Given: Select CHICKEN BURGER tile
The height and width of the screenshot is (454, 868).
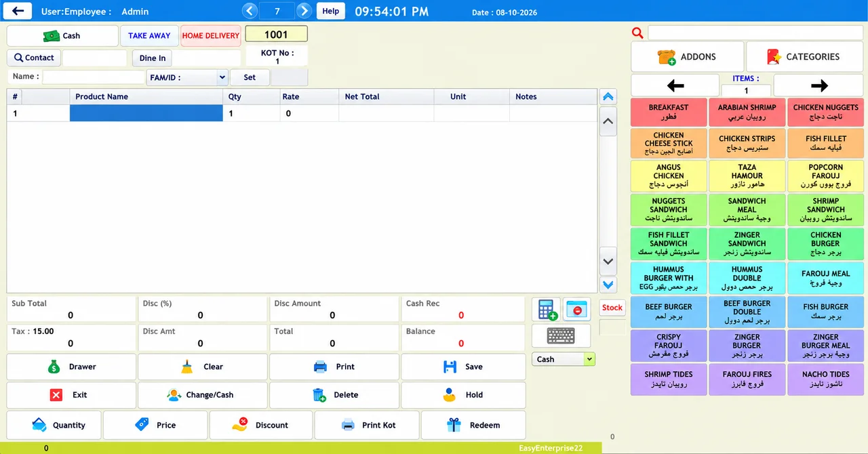Looking at the screenshot, I should tap(826, 243).
